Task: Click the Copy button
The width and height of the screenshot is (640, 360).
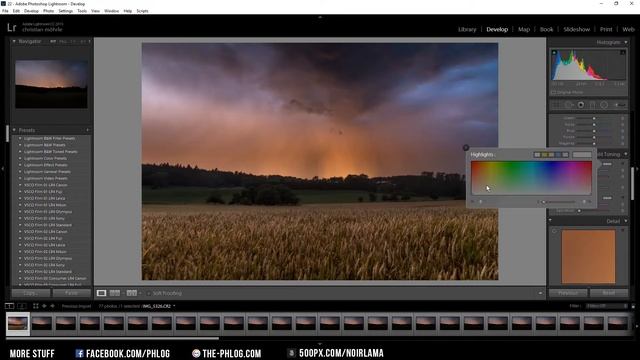Action: pyautogui.click(x=31, y=293)
